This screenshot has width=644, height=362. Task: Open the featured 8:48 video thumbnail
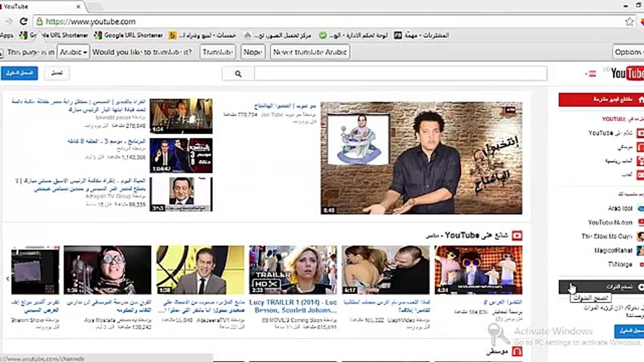point(422,158)
